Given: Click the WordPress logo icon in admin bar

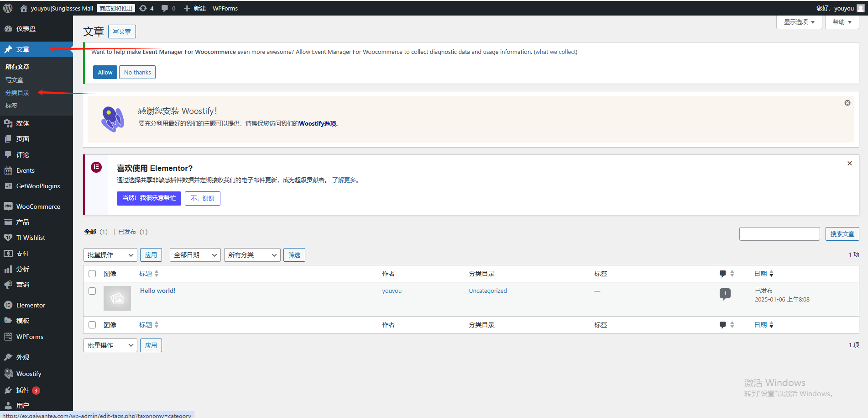Looking at the screenshot, I should click(8, 8).
